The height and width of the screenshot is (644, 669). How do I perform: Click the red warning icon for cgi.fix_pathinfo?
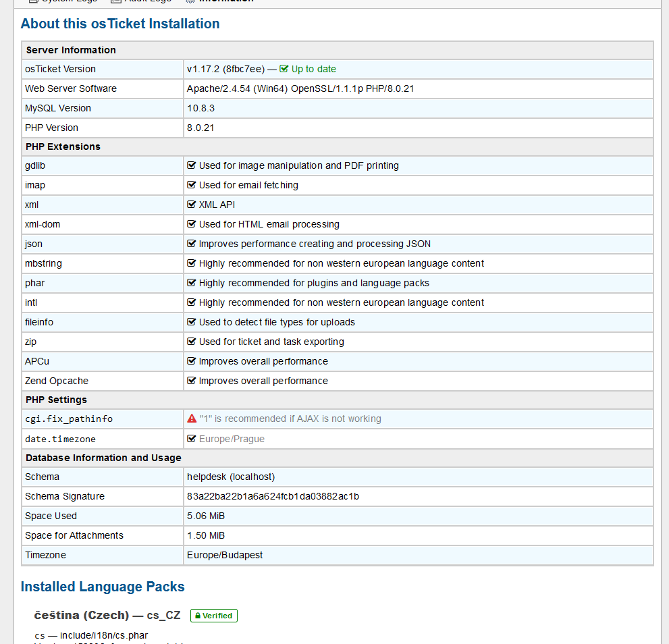click(x=192, y=419)
